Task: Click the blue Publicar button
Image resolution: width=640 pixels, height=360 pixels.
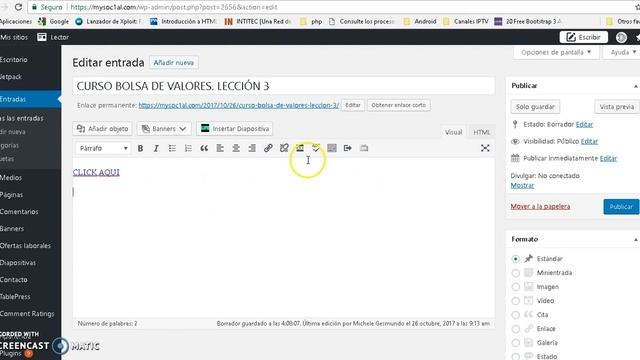Action: pos(621,207)
